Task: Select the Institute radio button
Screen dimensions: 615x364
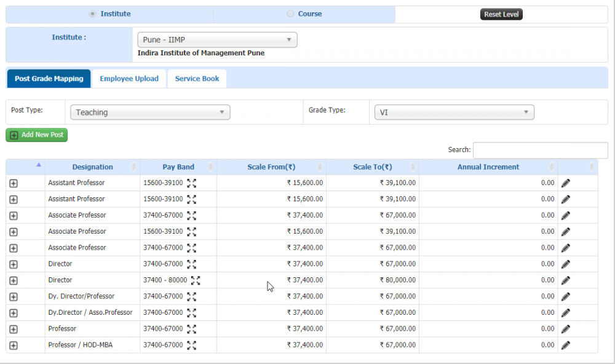Action: click(x=93, y=14)
